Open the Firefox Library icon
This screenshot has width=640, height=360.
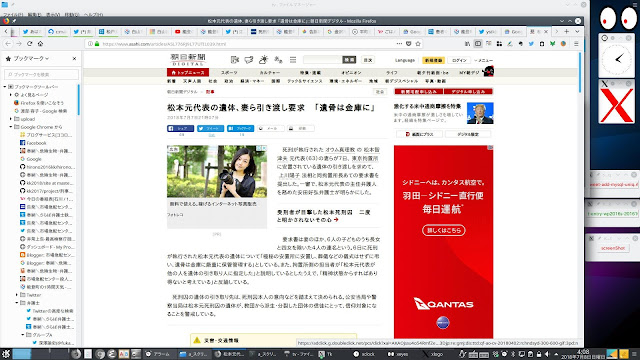(467, 44)
